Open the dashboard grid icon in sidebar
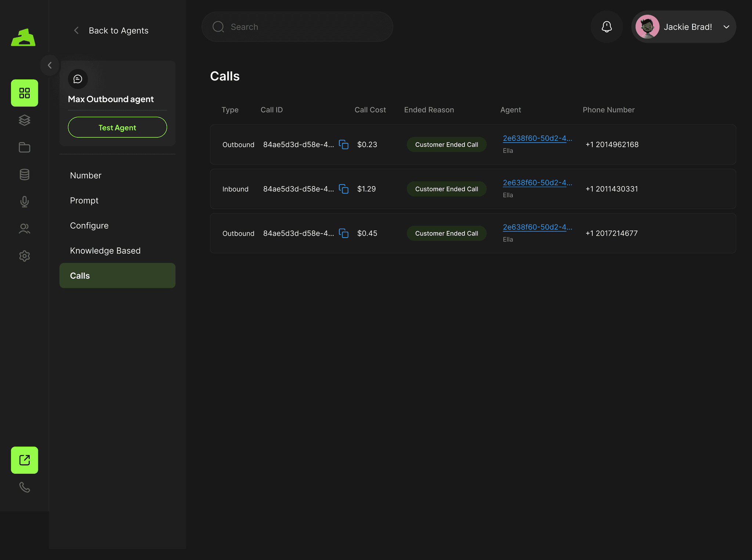The image size is (752, 560). coord(25,93)
